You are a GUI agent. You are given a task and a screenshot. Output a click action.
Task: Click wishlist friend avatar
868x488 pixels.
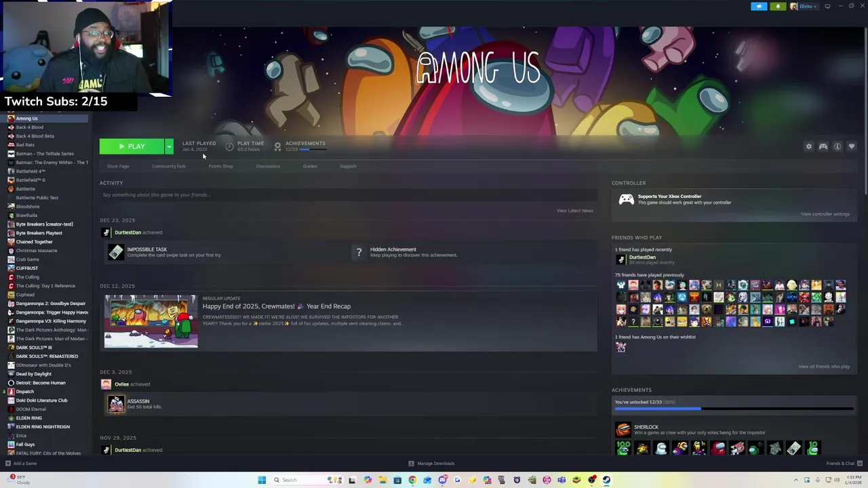point(620,347)
